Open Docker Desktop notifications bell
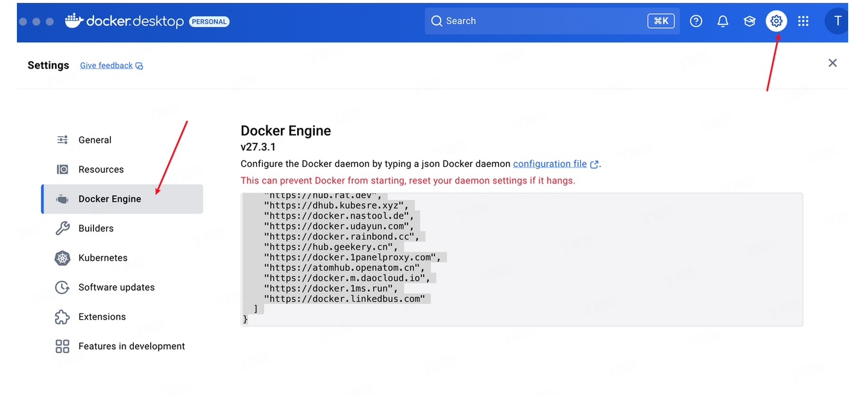The height and width of the screenshot is (395, 868). 723,20
